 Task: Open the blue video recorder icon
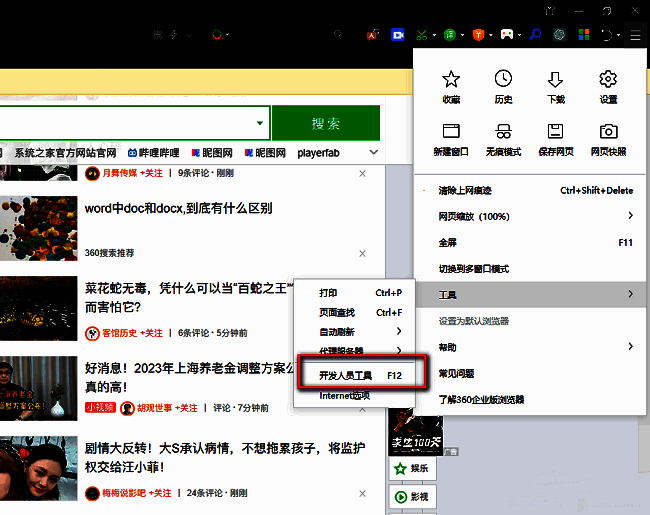click(x=398, y=35)
